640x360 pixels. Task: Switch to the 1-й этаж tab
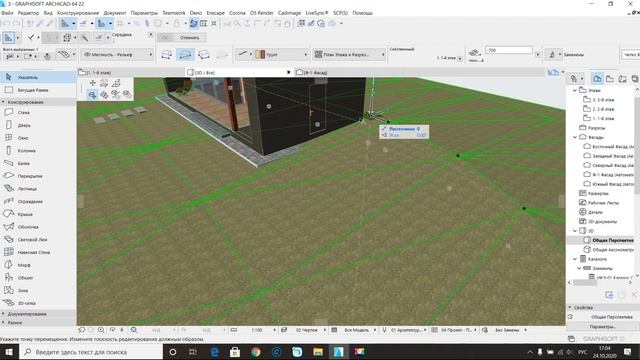click(x=131, y=73)
